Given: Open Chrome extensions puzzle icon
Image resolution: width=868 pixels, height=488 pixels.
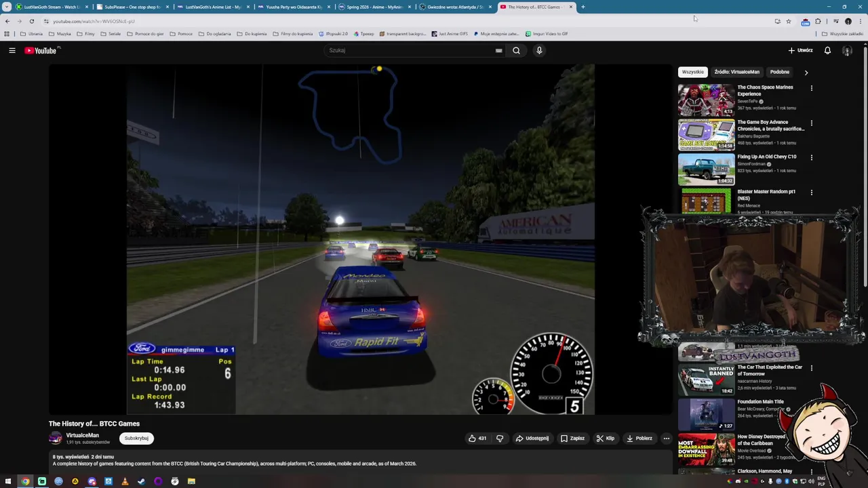Looking at the screenshot, I should tap(818, 21).
